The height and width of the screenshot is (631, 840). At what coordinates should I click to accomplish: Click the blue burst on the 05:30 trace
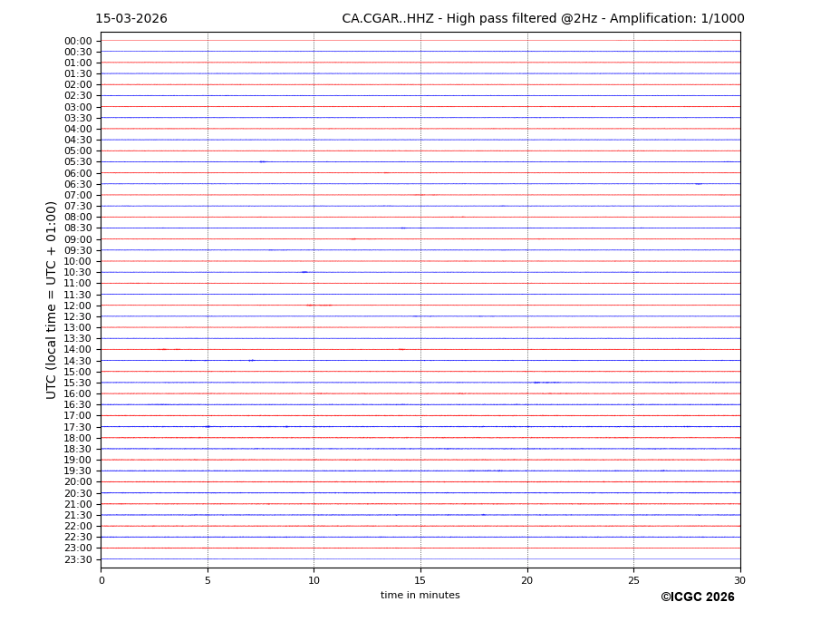[x=262, y=161]
